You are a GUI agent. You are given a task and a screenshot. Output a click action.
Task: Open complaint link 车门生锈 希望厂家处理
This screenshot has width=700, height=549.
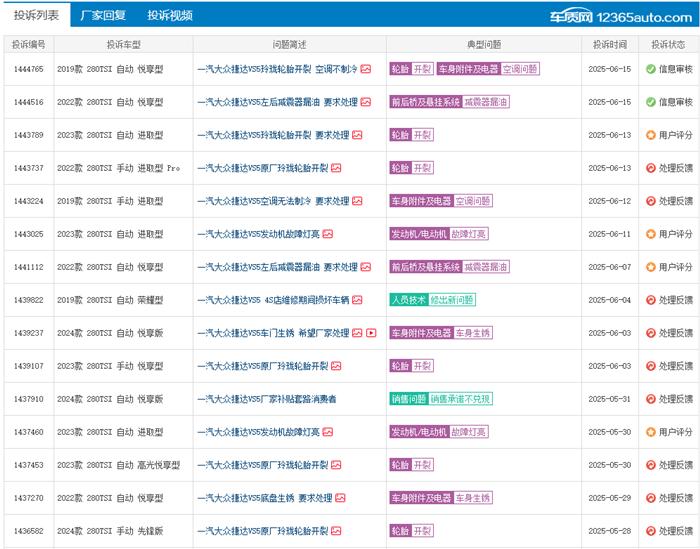point(273,333)
